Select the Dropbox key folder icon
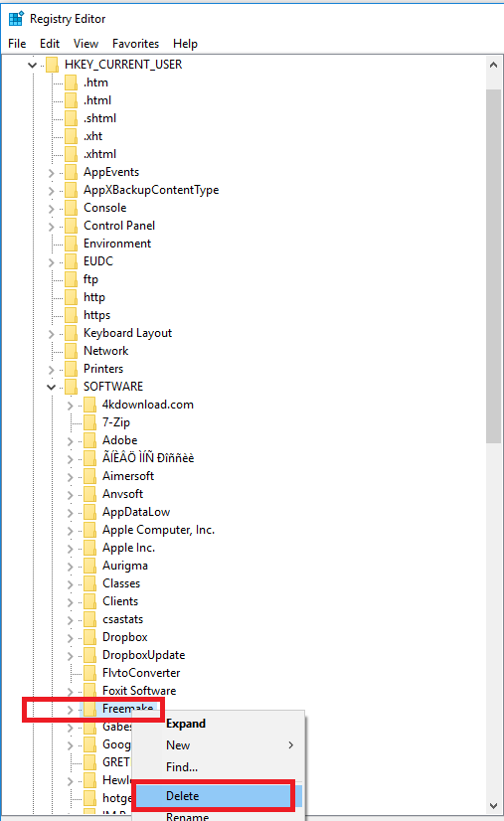Image resolution: width=504 pixels, height=821 pixels. pos(89,637)
